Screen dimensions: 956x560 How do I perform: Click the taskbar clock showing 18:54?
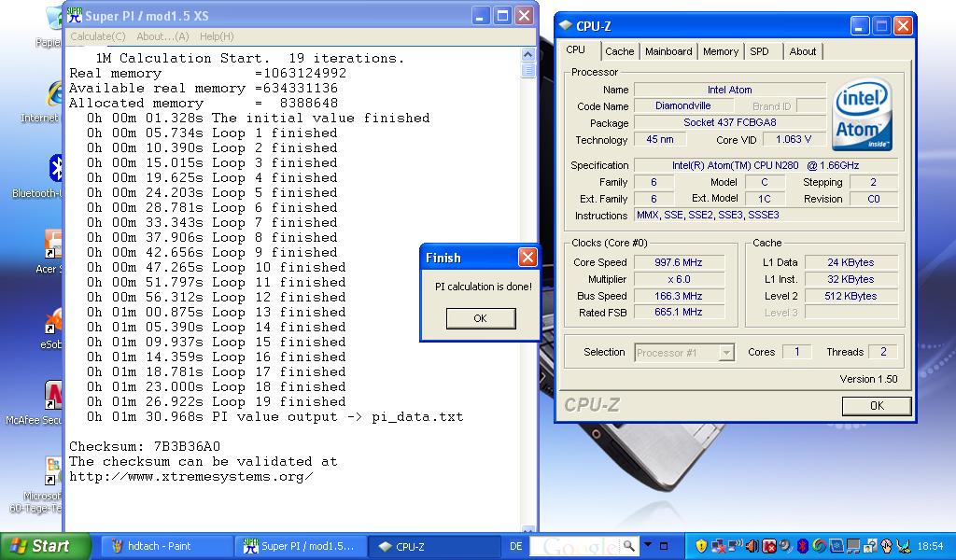pos(930,546)
